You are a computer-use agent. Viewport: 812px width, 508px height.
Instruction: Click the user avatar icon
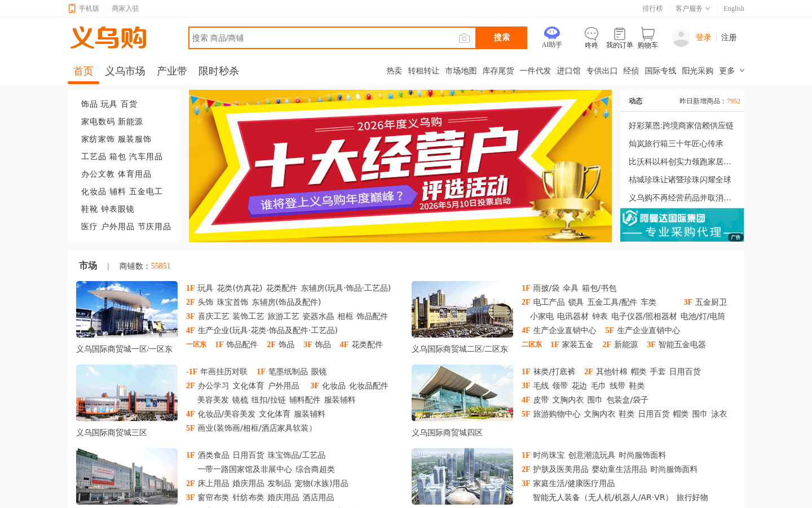[681, 38]
